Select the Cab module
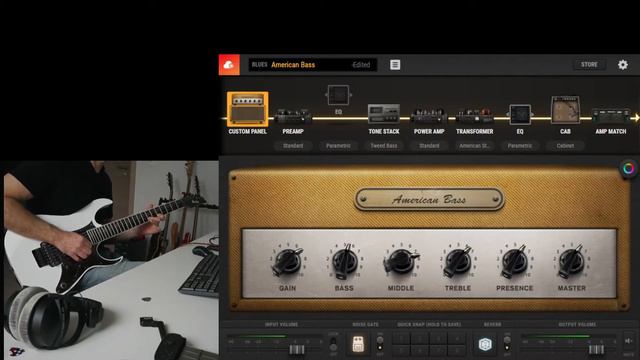 click(565, 109)
